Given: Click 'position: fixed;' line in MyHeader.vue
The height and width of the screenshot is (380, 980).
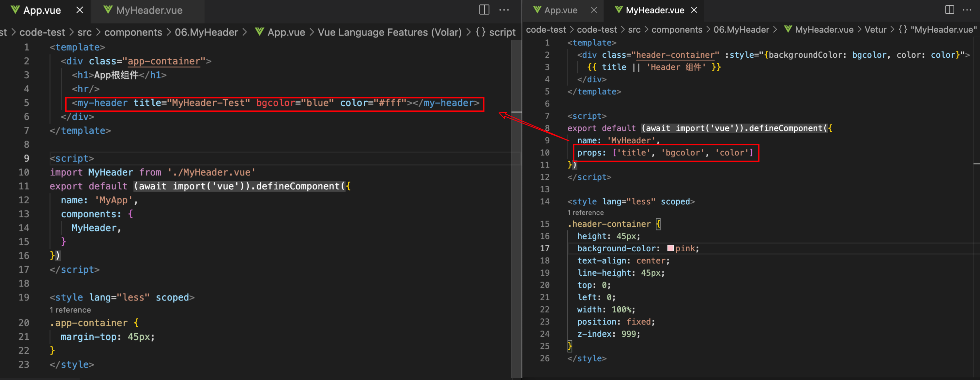Looking at the screenshot, I should pyautogui.click(x=616, y=322).
